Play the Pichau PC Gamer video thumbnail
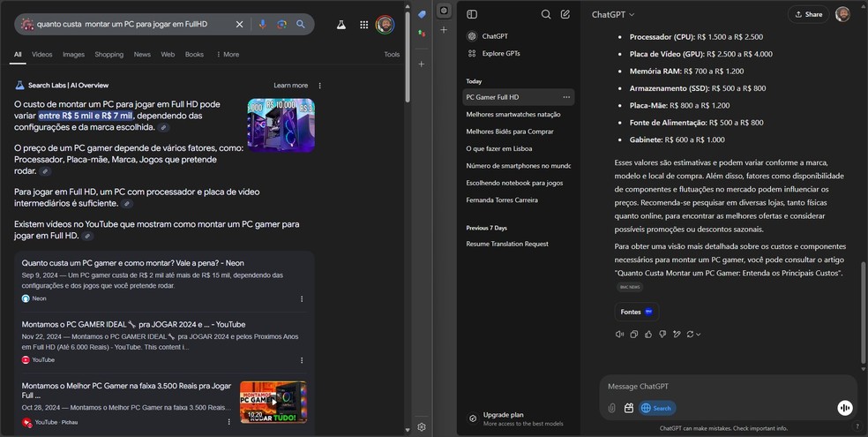The height and width of the screenshot is (437, 868). pyautogui.click(x=273, y=402)
